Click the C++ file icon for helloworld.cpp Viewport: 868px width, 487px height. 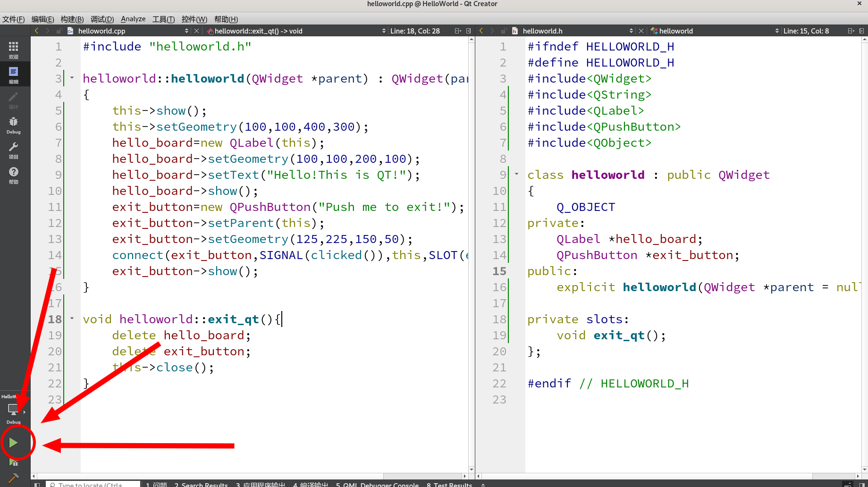pos(70,31)
